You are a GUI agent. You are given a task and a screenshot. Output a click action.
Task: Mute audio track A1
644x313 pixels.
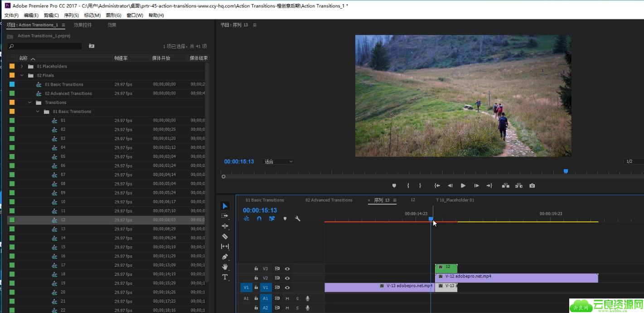(x=287, y=298)
